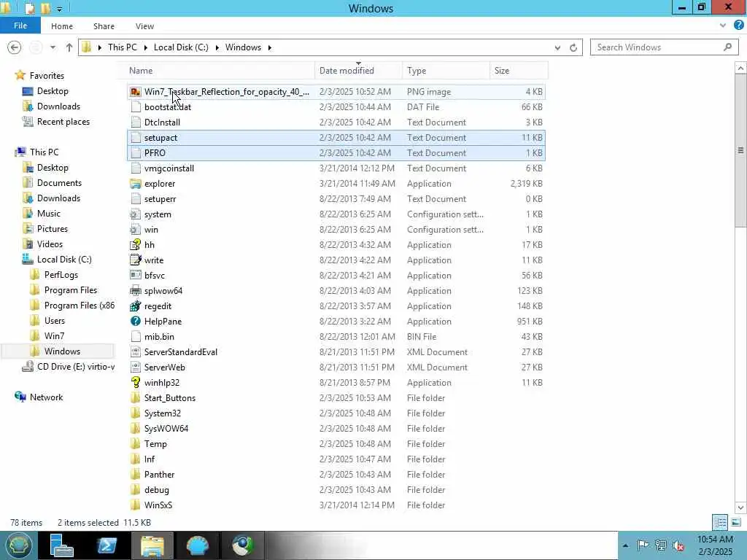Click the hh help application icon
This screenshot has height=560, width=747.
pos(135,245)
